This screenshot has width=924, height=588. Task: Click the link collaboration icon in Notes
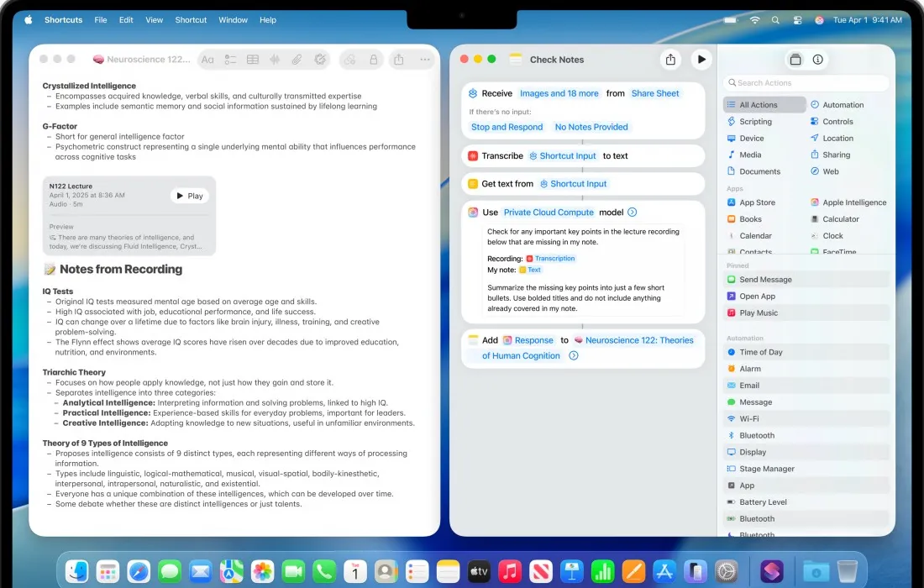[350, 60]
